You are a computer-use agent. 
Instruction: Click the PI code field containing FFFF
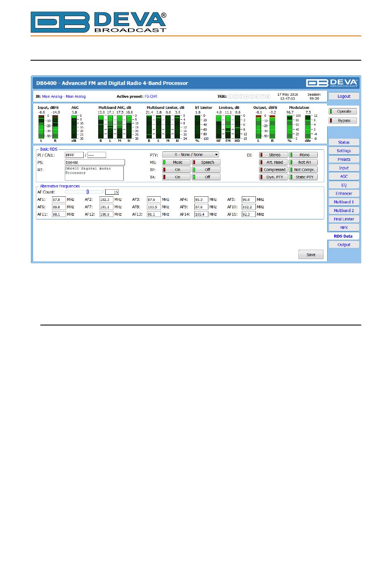click(x=74, y=155)
